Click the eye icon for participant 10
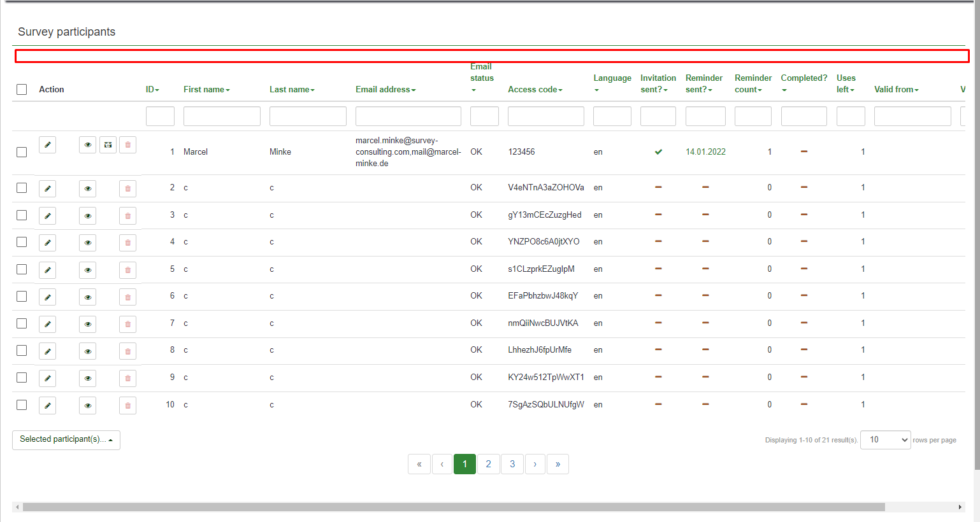Viewport: 980px width, 522px height. point(87,406)
